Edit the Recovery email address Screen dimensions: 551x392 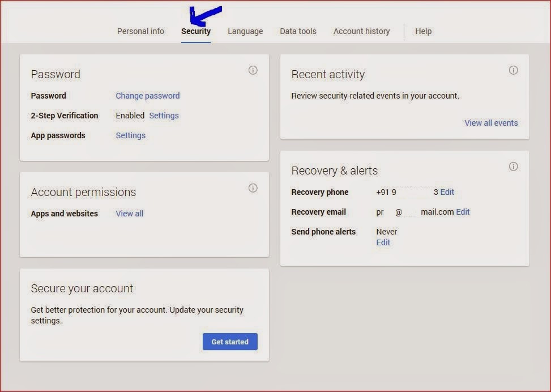[463, 212]
